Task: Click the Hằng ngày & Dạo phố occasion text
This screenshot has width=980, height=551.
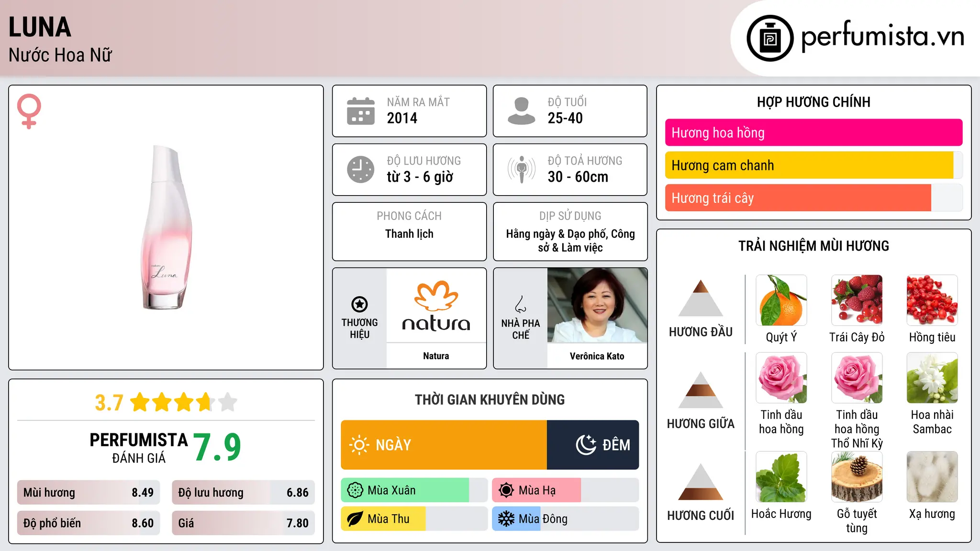Action: (570, 241)
